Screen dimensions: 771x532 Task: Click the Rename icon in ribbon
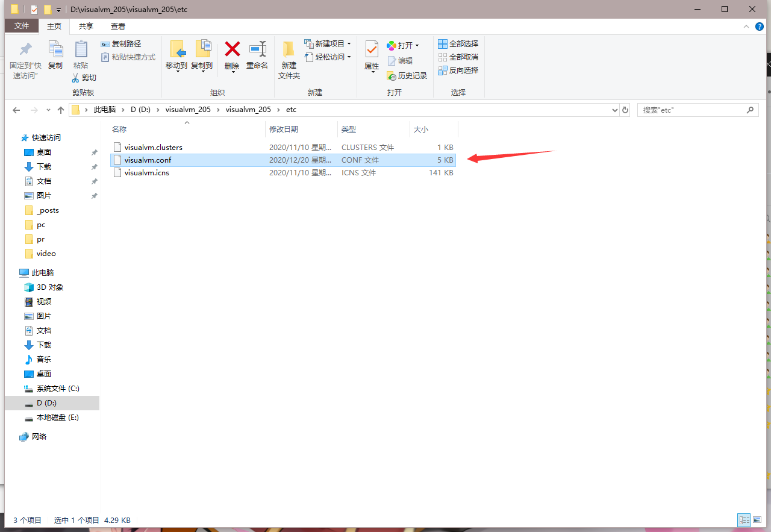tap(257, 50)
